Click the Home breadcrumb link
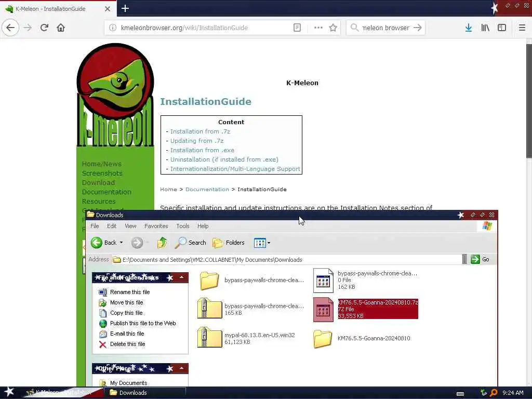Image resolution: width=532 pixels, height=399 pixels. click(x=168, y=189)
